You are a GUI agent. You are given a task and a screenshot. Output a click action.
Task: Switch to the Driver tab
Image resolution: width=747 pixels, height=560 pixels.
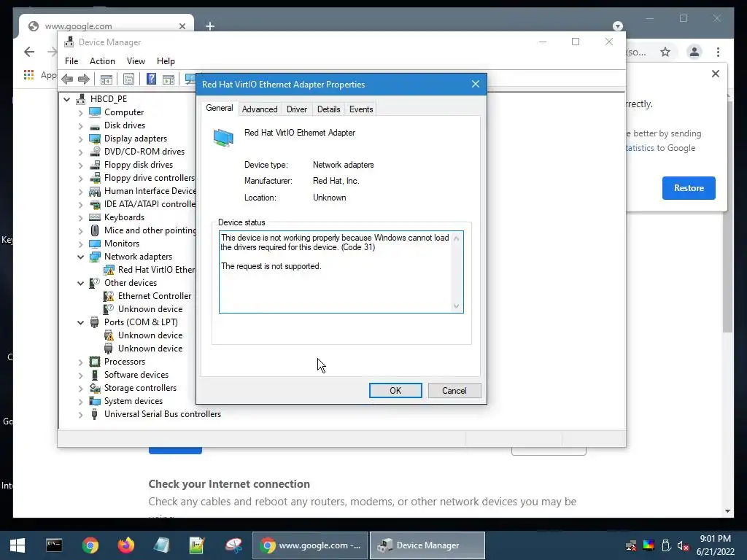tap(297, 109)
